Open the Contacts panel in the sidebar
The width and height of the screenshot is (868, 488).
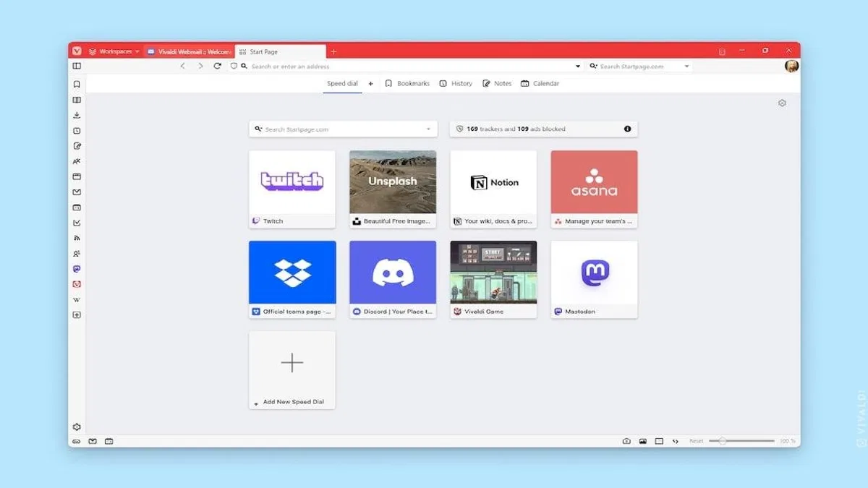click(x=77, y=254)
